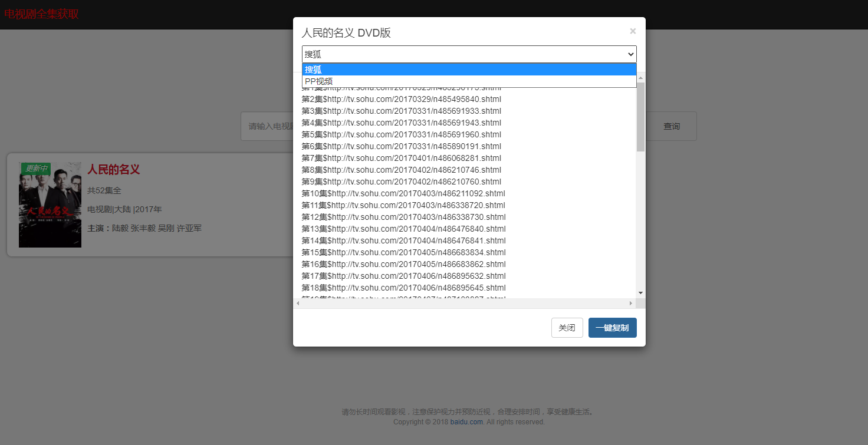Click the 第5集 sohu link line
868x445 pixels.
[x=401, y=134]
